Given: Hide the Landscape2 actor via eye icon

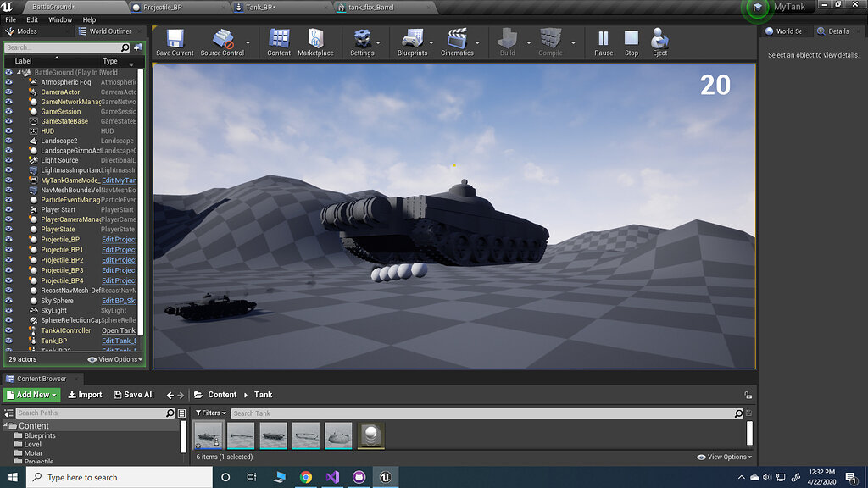Looking at the screenshot, I should pyautogui.click(x=9, y=141).
